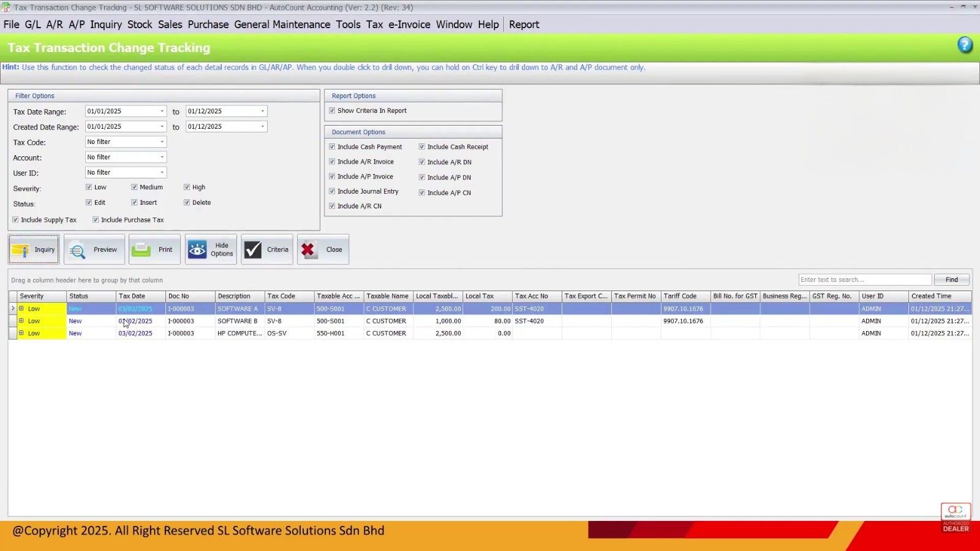Click the Inquiry button icon
Image resolution: width=980 pixels, height=551 pixels.
20,250
